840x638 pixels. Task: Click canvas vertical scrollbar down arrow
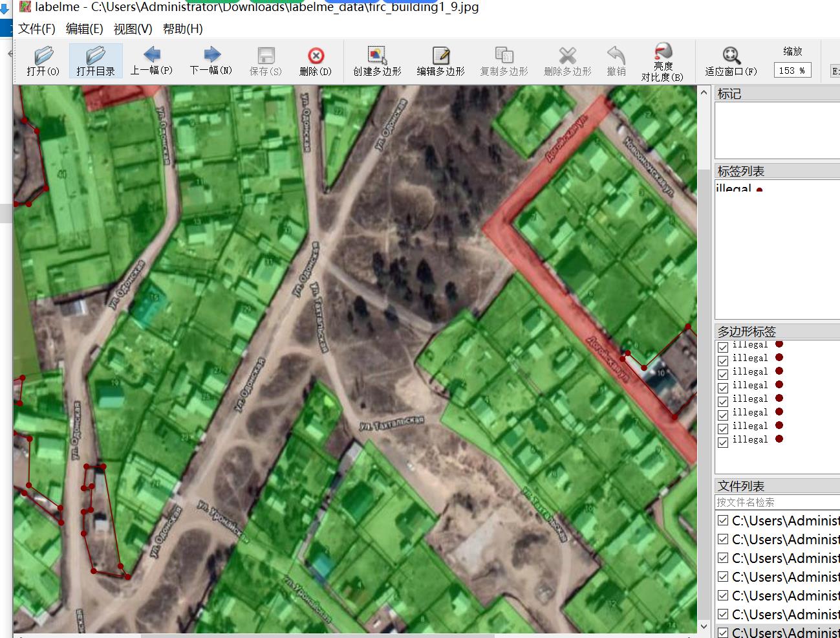click(704, 626)
